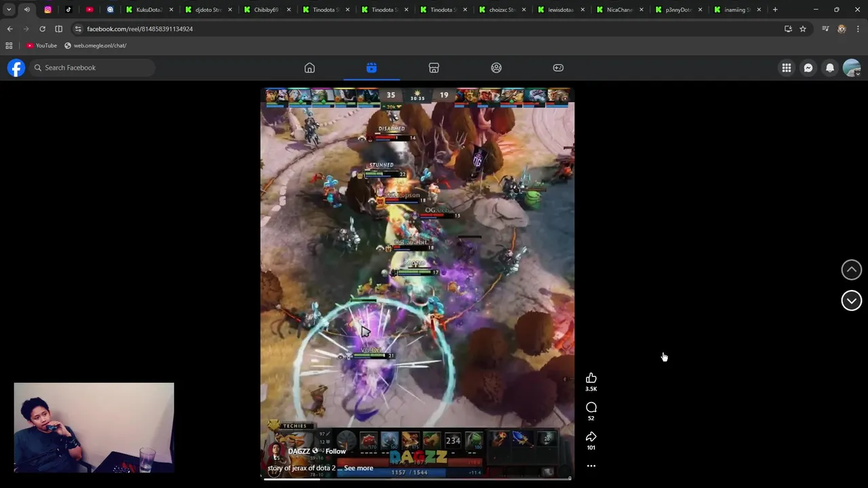Install app icon in address bar
This screenshot has height=488, width=868.
click(x=788, y=29)
